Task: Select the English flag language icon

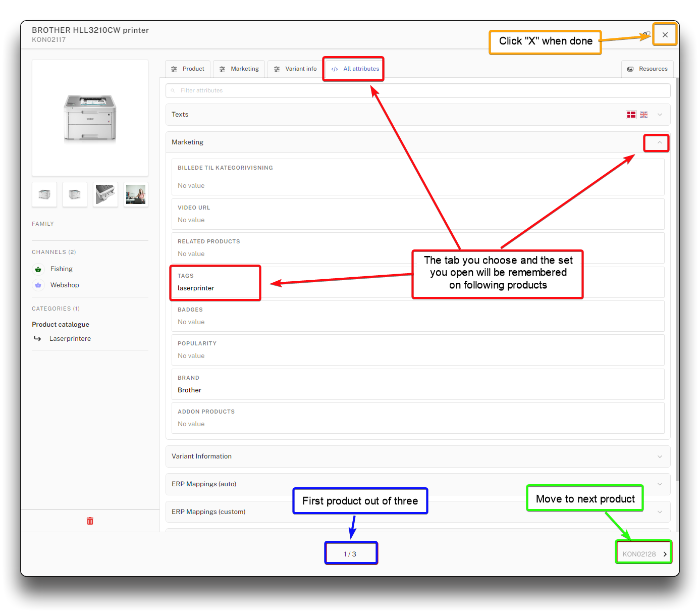Action: 643,115
